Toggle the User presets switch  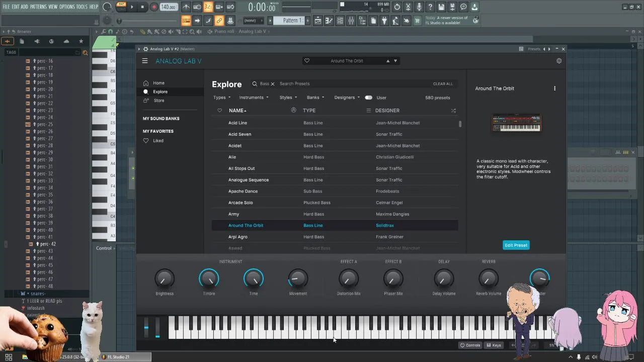click(x=369, y=98)
